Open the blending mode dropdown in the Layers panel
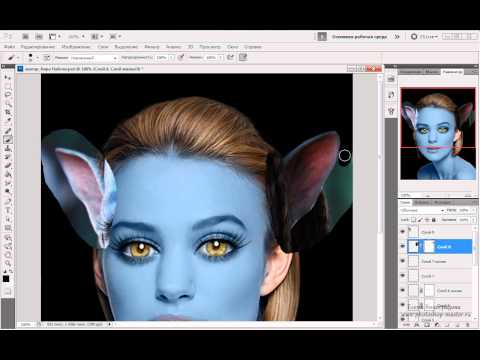480x360 pixels. pos(422,210)
